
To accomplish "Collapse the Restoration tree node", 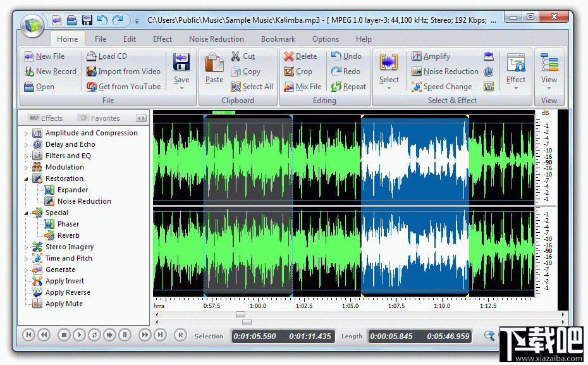I will click(x=27, y=179).
